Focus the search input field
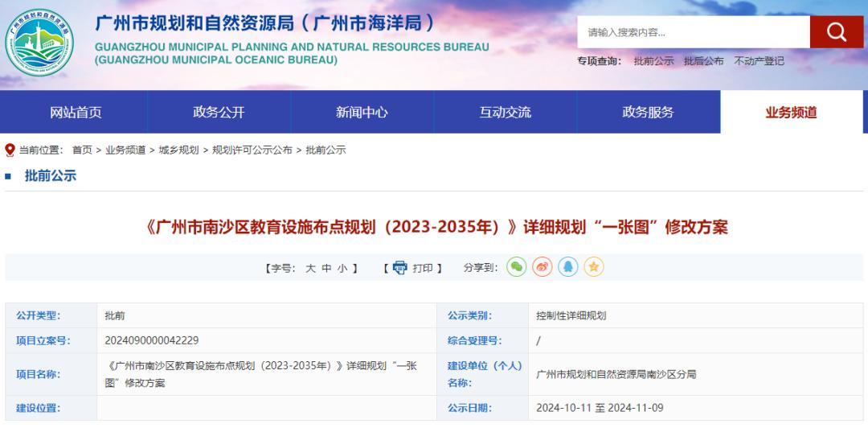The image size is (868, 428). (x=693, y=32)
